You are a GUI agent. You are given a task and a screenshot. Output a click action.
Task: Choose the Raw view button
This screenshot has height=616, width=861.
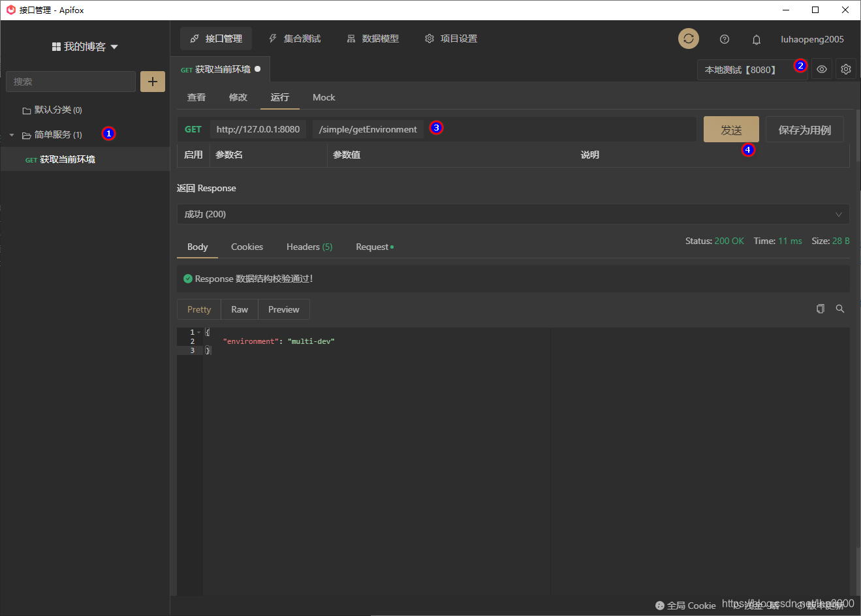point(240,309)
